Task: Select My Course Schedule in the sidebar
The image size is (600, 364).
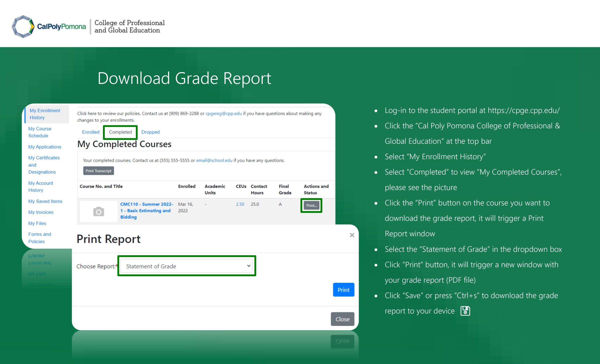Action: 40,132
